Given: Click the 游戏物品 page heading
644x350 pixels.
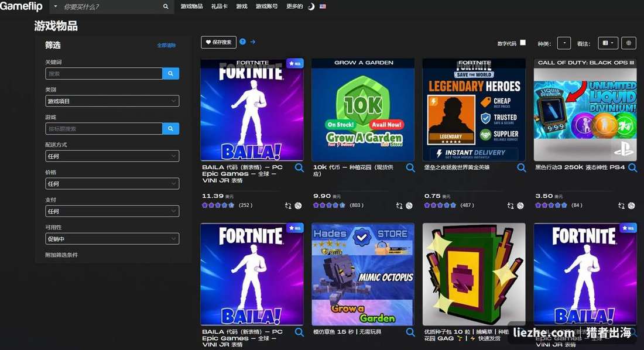Looking at the screenshot, I should click(56, 26).
